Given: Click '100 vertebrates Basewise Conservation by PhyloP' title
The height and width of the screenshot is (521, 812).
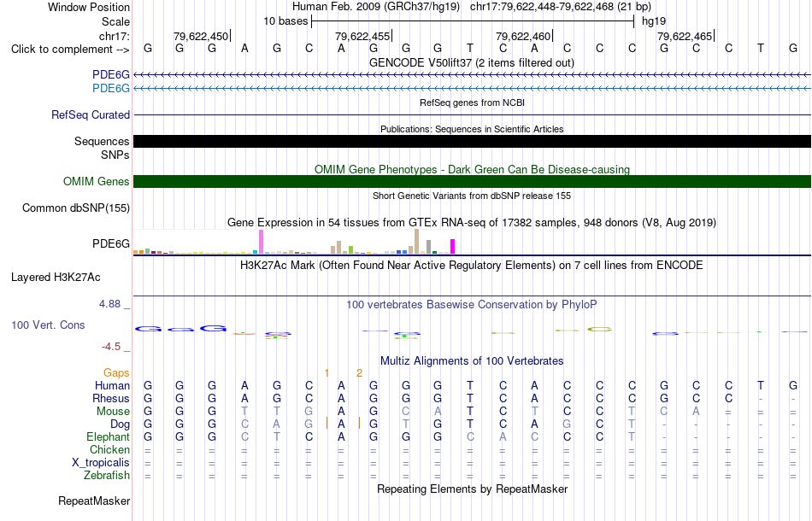Looking at the screenshot, I should 471,305.
